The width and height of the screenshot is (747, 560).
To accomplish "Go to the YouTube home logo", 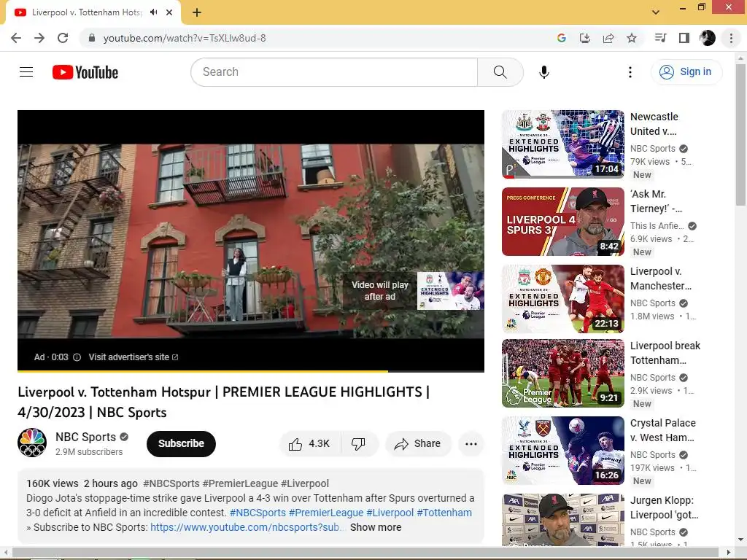I will (85, 72).
